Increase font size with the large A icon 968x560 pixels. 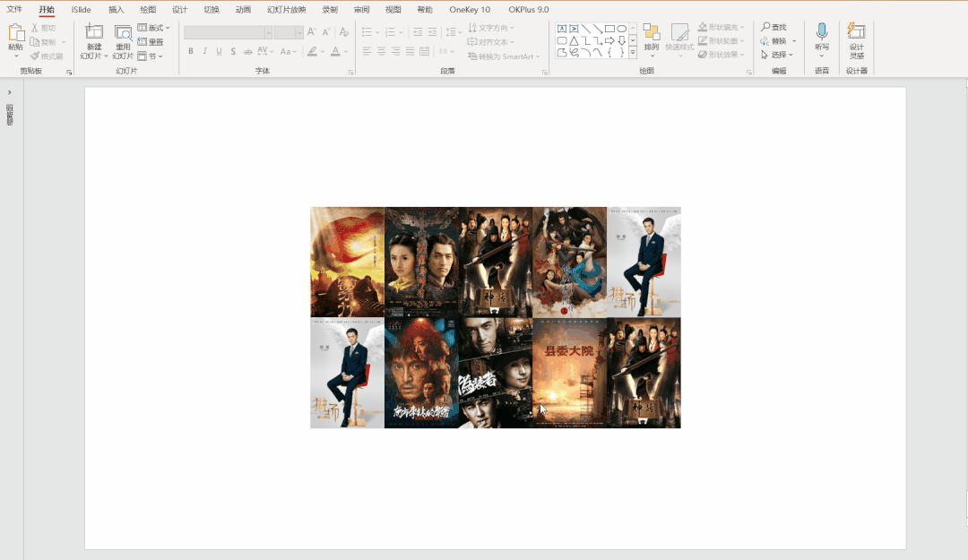[312, 32]
